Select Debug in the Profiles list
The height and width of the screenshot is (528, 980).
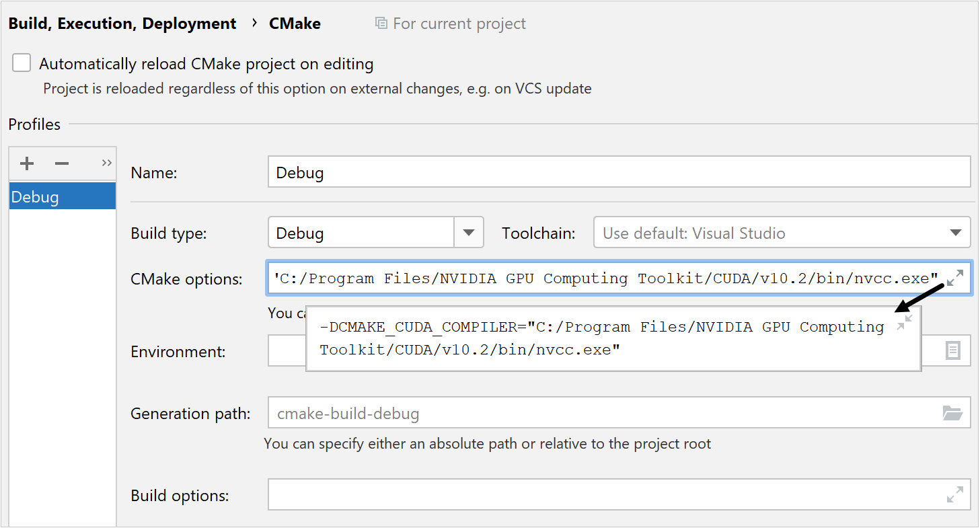(62, 196)
